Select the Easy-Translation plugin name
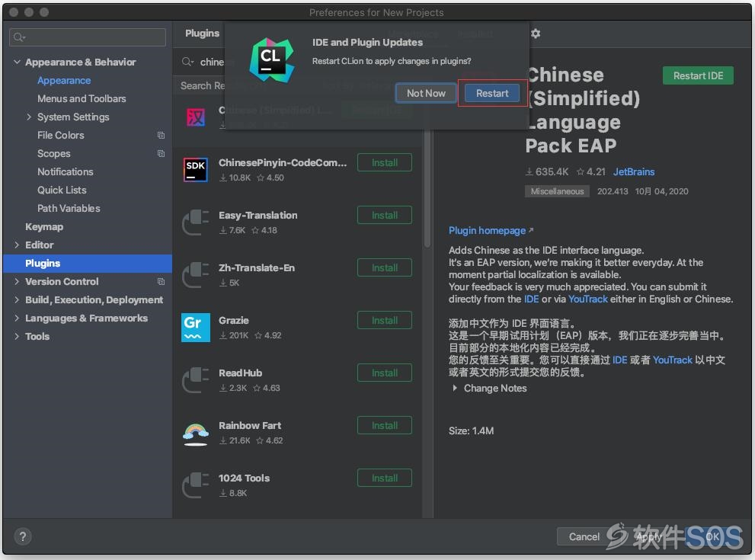The height and width of the screenshot is (560, 755). pyautogui.click(x=258, y=215)
